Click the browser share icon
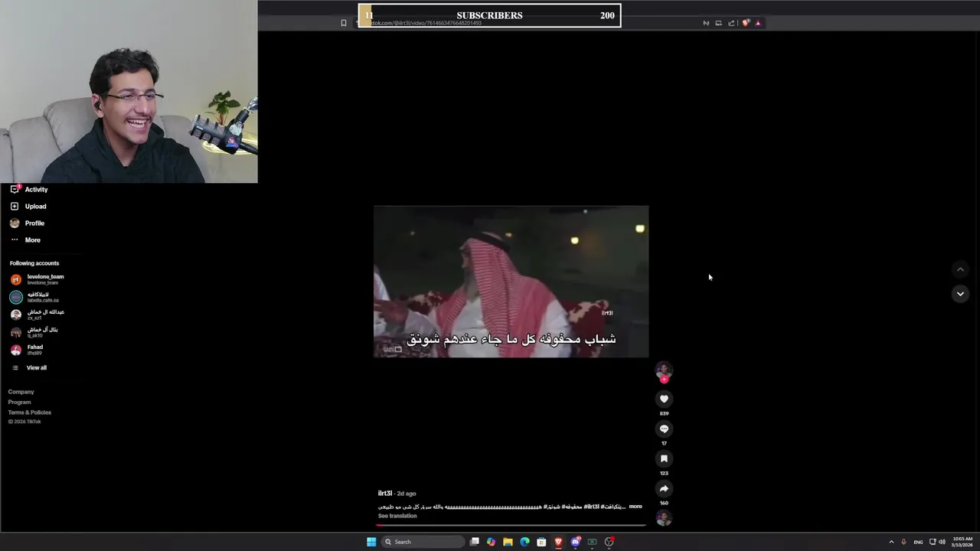Viewport: 980px width, 551px height. click(731, 23)
